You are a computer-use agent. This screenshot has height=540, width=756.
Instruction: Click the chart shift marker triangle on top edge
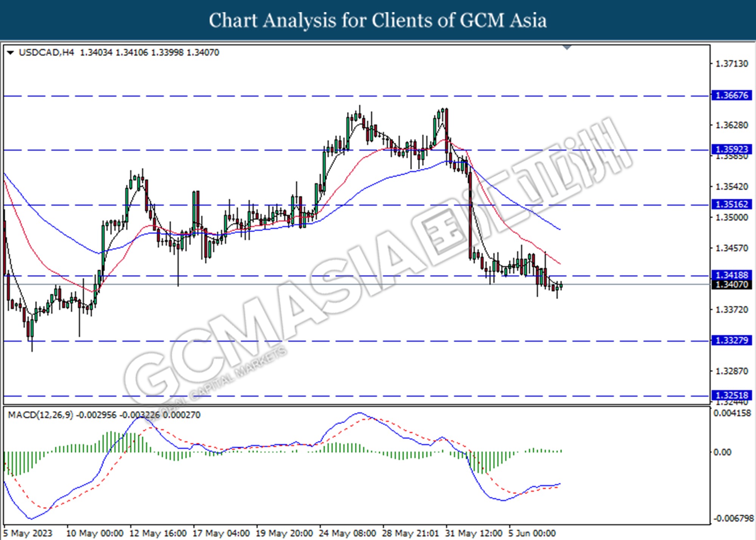pos(567,48)
